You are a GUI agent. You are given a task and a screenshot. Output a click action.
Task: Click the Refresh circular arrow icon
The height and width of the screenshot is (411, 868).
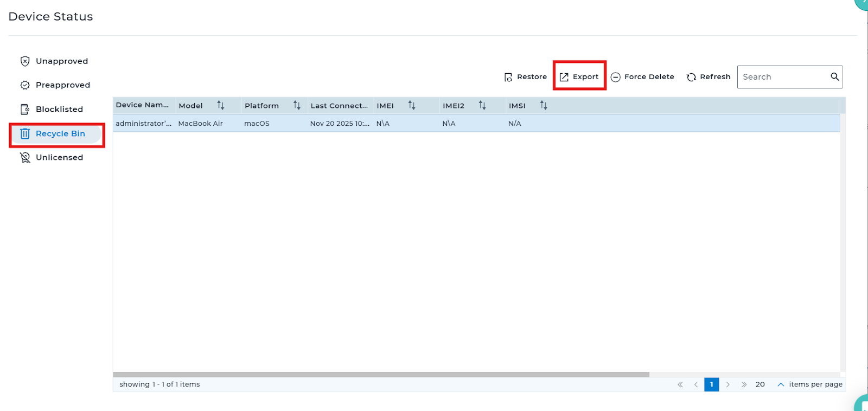(x=691, y=78)
